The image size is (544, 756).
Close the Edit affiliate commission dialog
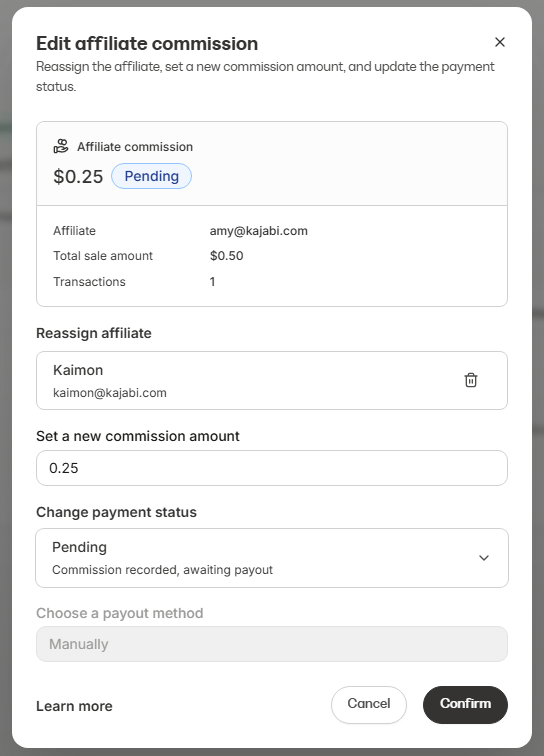click(500, 42)
